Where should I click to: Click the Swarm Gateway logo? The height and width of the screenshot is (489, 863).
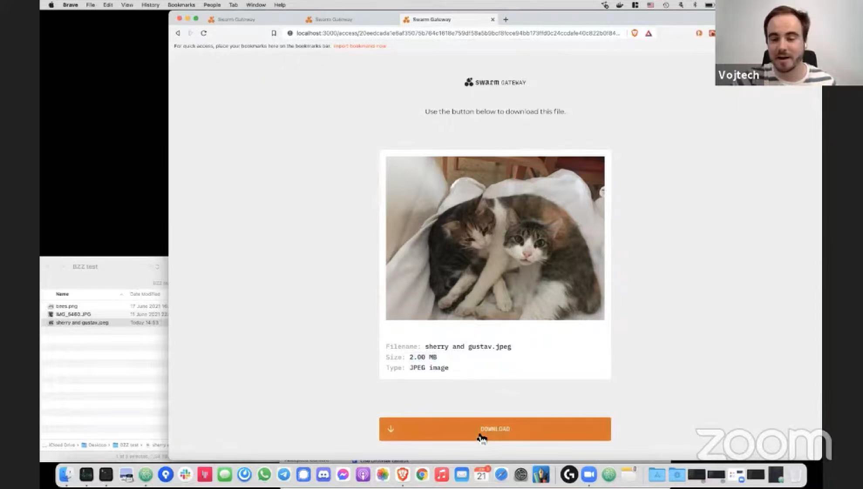pyautogui.click(x=495, y=82)
